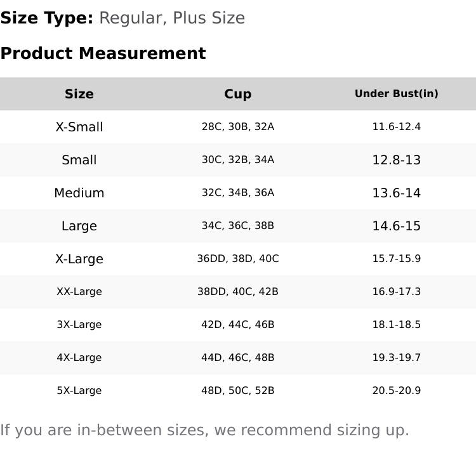Click the Product Measurement heading

(103, 53)
